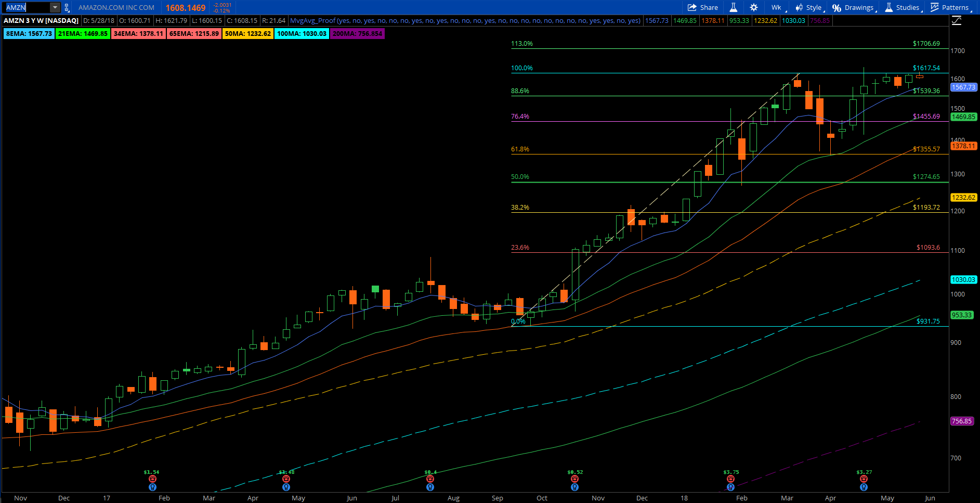Click blue bulb icon below $0.4 earnings
The height and width of the screenshot is (503, 980).
[x=430, y=487]
